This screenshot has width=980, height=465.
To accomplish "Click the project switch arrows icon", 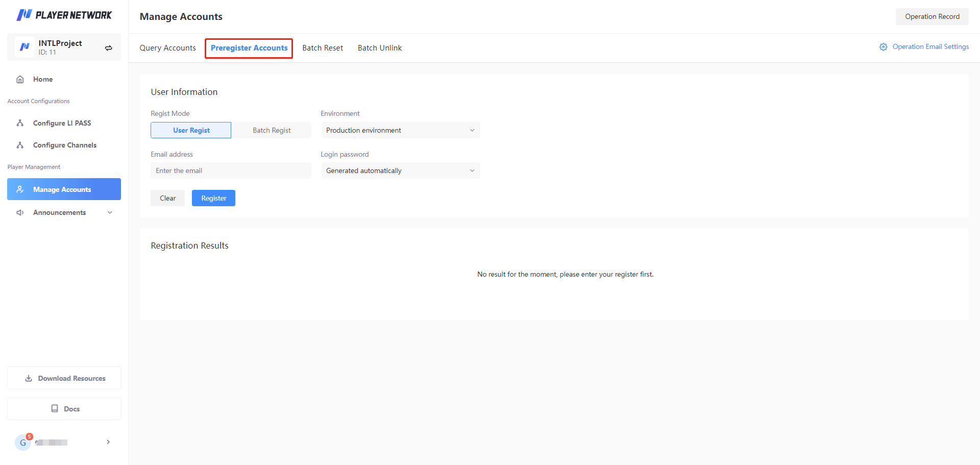I will click(x=108, y=48).
